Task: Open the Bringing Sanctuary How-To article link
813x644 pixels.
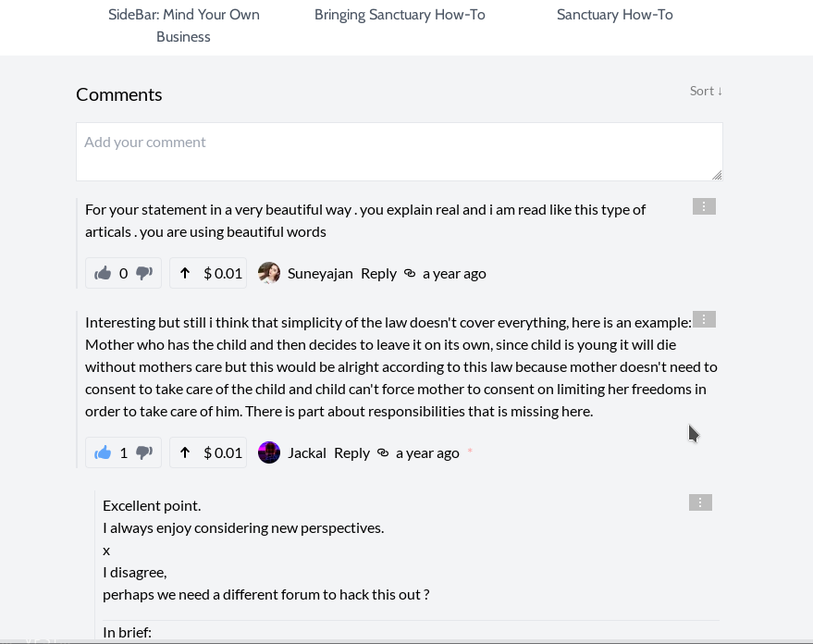Action: coord(400,15)
